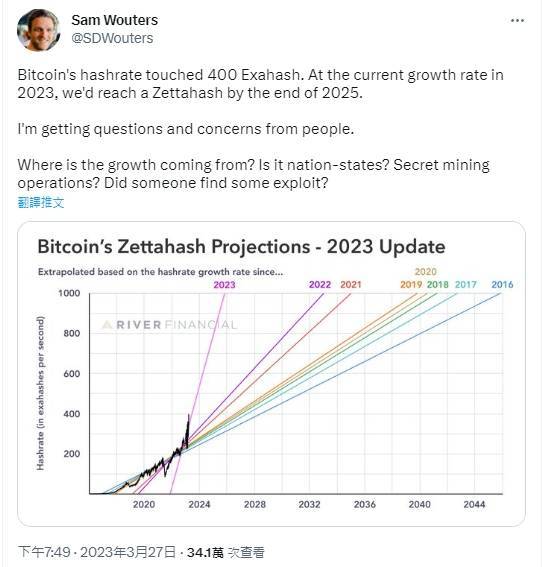Click the 翻譯推文 translate tweet link

click(41, 202)
